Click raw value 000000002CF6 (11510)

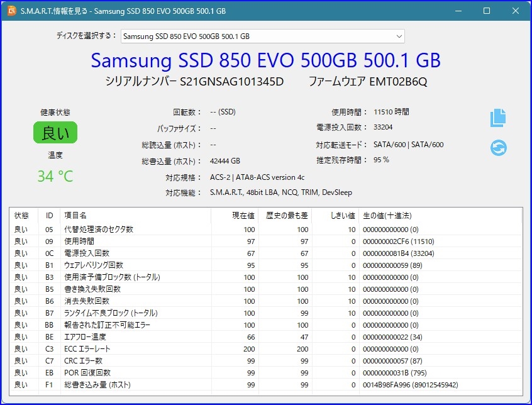tap(398, 241)
